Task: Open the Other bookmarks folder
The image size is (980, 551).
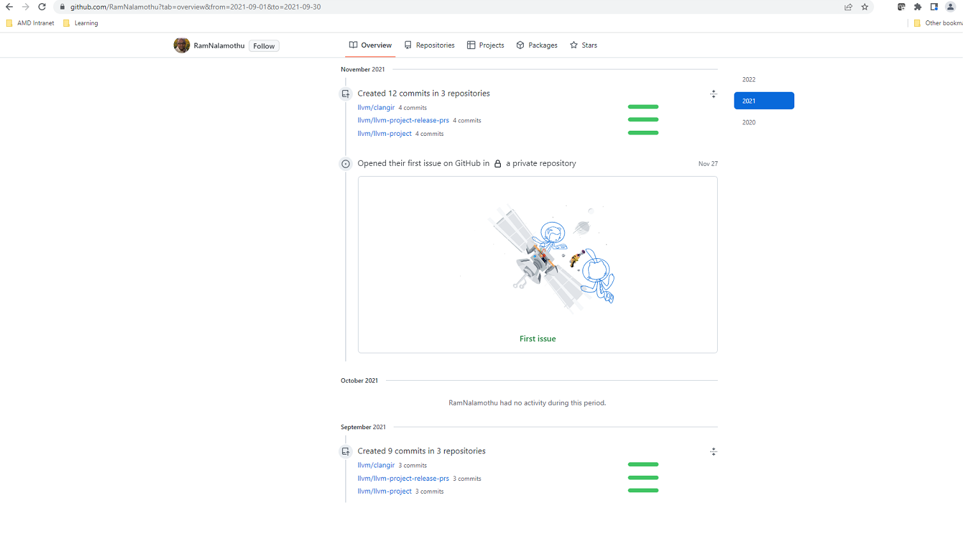Action: 938,23
